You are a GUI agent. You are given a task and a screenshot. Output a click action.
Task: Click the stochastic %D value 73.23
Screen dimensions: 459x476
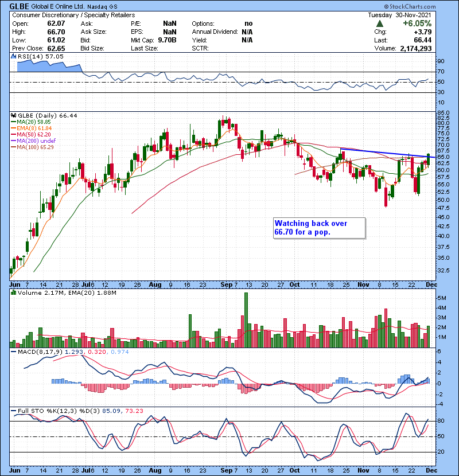pyautogui.click(x=134, y=411)
